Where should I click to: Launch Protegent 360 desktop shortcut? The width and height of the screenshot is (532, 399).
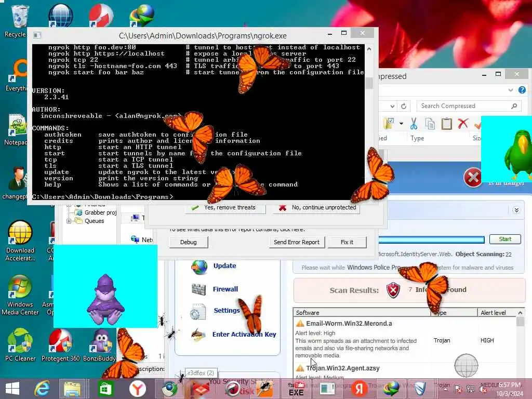60,344
